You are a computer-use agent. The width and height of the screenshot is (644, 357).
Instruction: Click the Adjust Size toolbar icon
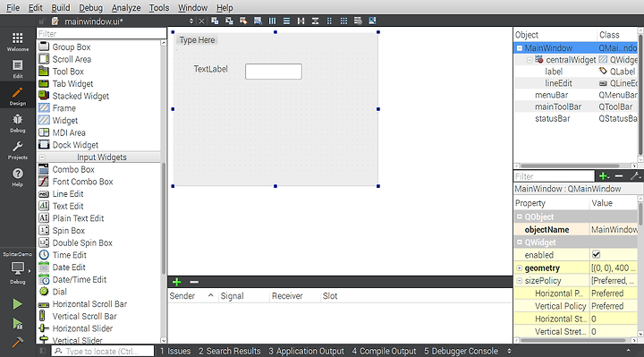[372, 21]
